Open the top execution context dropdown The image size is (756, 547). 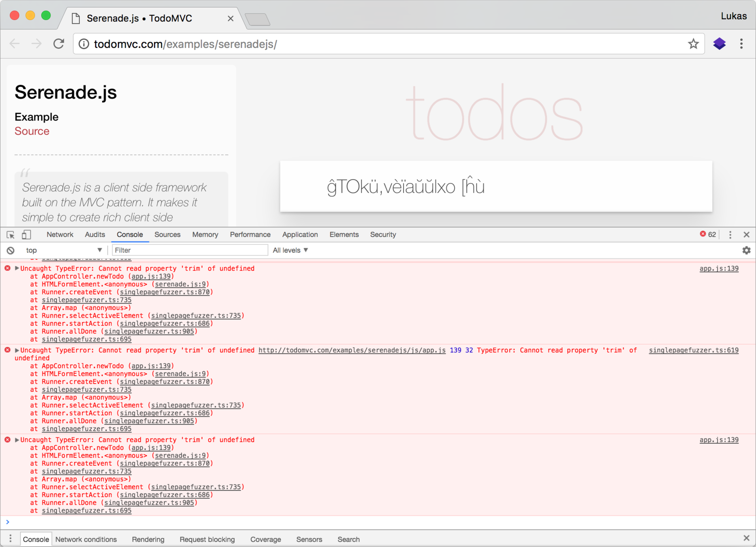64,250
